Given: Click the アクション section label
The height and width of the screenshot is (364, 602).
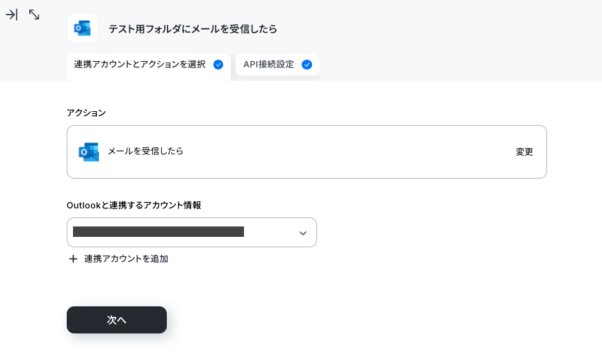Looking at the screenshot, I should pos(86,113).
